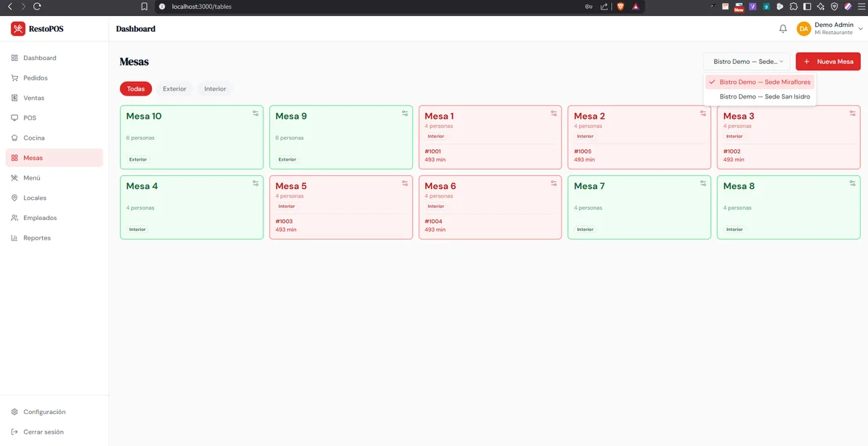The image size is (868, 446).
Task: Navigate to Cocina in the sidebar
Action: (x=54, y=138)
